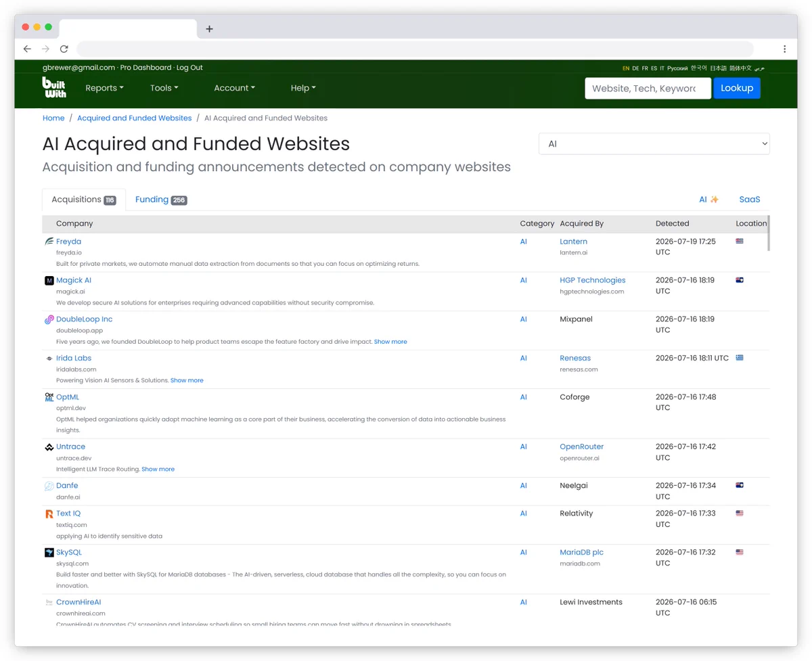Switch language to 日本語
Viewport: 812px width, 661px height.
point(718,68)
